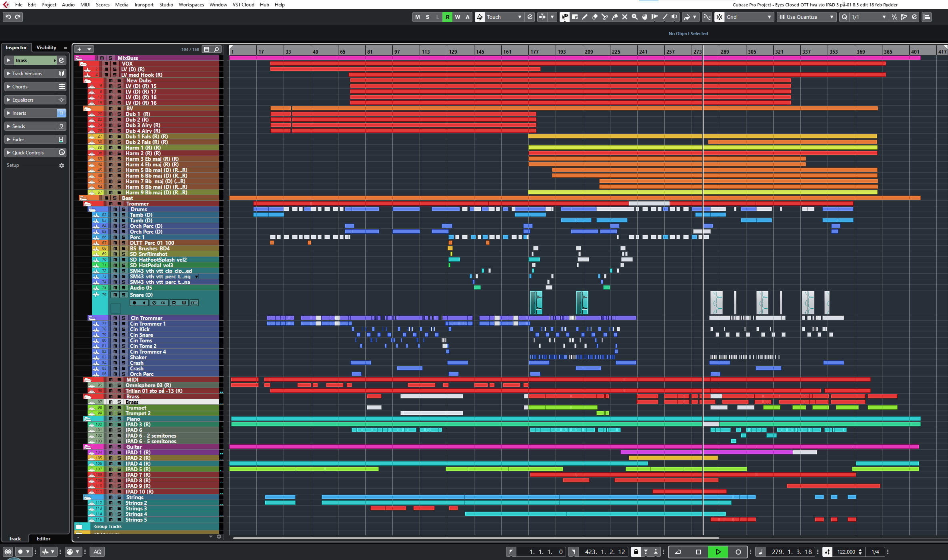Viewport: 948px width, 560px height.
Task: Click the Add Track plus button
Action: pos(79,49)
